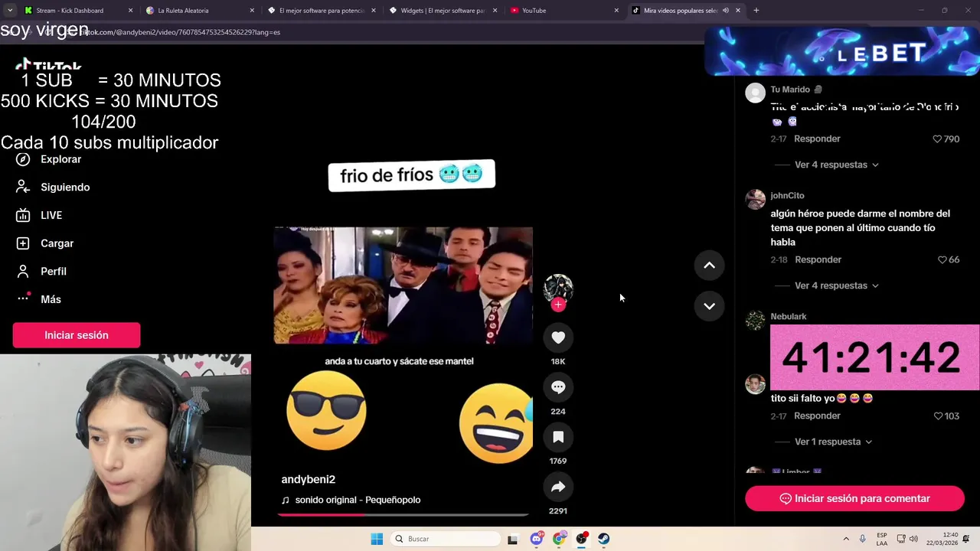Open the notifications bell in the tray

(x=966, y=539)
